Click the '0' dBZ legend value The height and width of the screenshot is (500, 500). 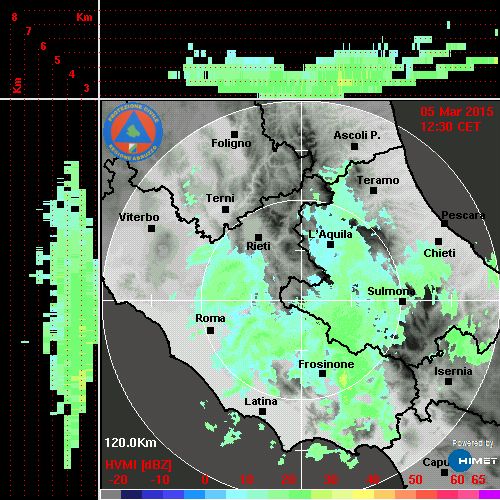pyautogui.click(x=205, y=480)
